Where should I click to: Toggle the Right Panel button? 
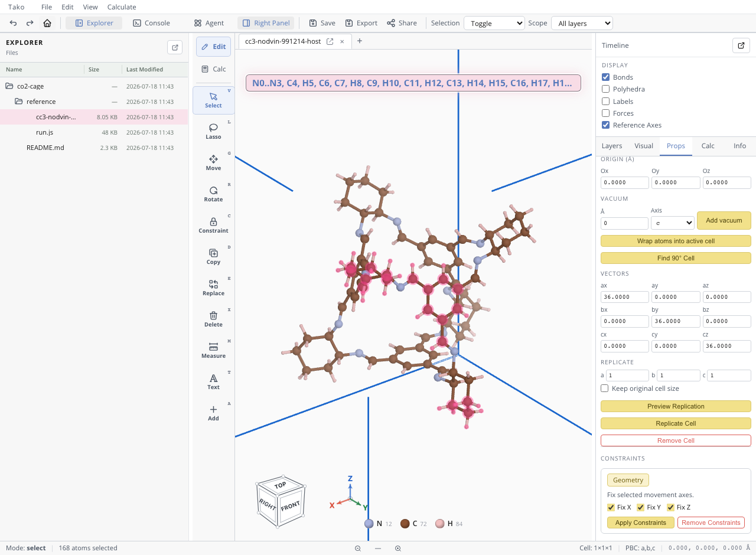click(266, 23)
